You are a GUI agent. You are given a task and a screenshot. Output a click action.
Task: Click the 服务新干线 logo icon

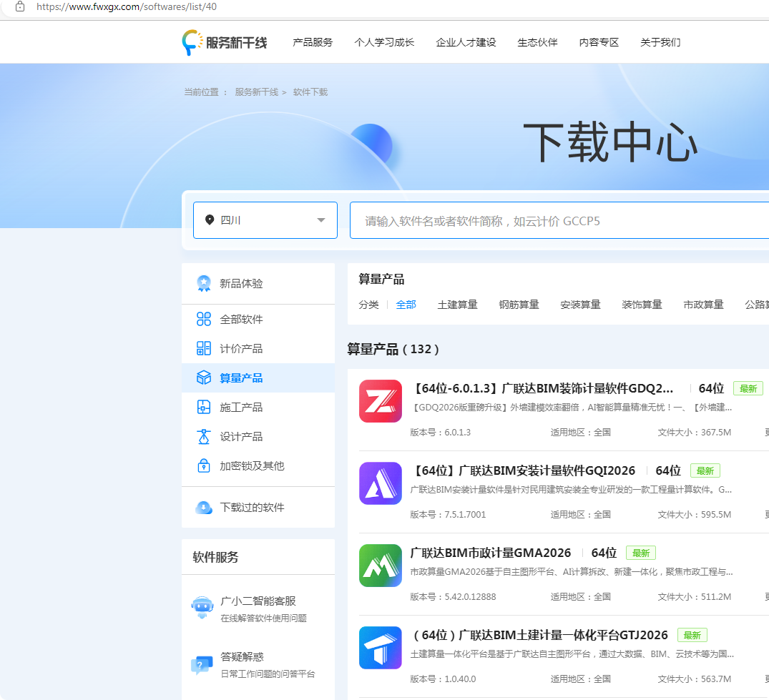(192, 43)
